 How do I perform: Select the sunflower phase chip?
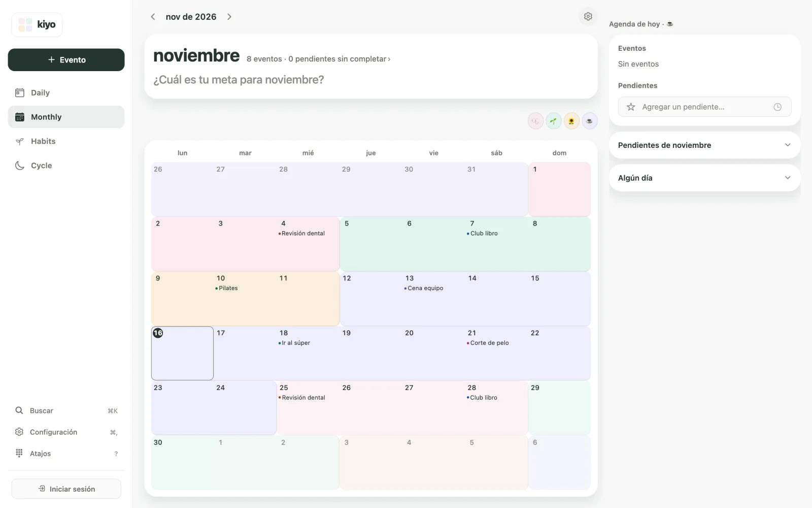(x=571, y=121)
